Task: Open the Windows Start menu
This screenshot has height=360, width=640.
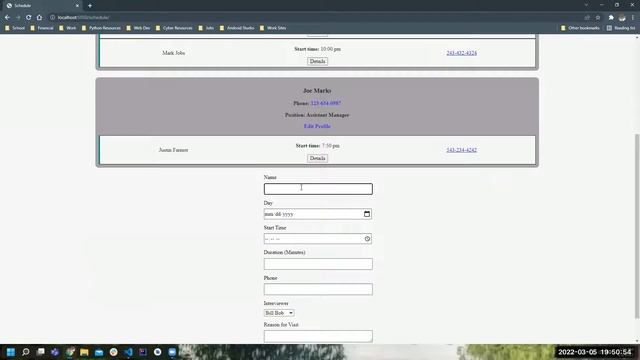Action: pos(11,352)
